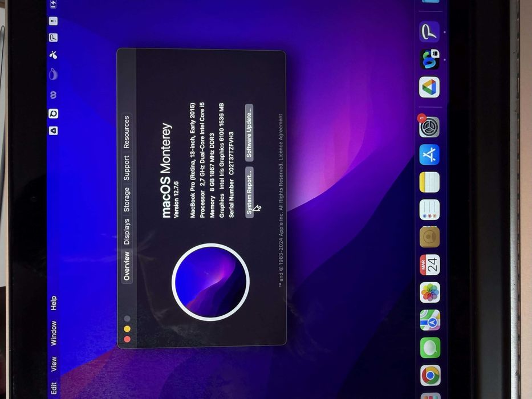The image size is (532, 399).
Task: Close the About This Mac window
Action: tap(127, 339)
